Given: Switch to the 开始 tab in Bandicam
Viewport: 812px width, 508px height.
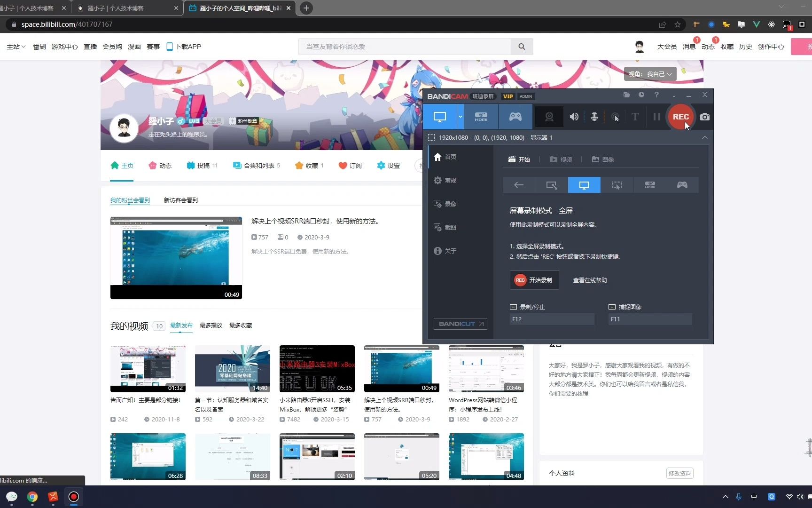Looking at the screenshot, I should point(519,159).
